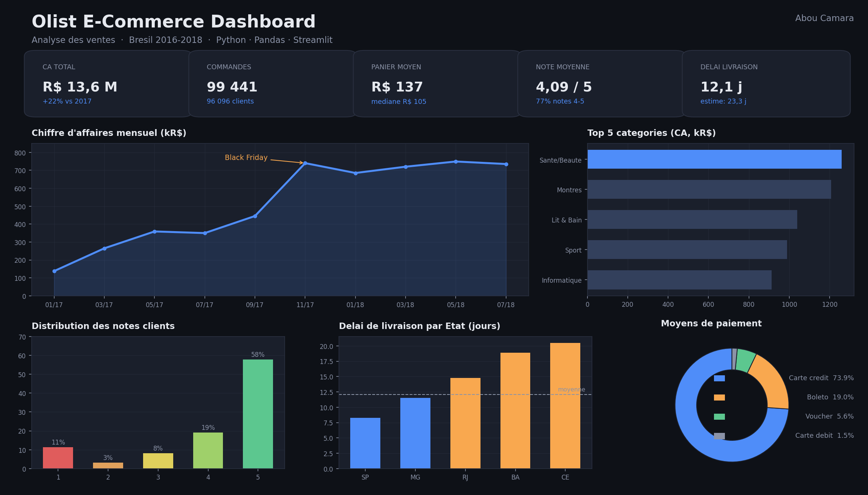This screenshot has height=495, width=868.
Task: Click the DELAI LIVRAISON value 12,1 j
Action: click(721, 87)
